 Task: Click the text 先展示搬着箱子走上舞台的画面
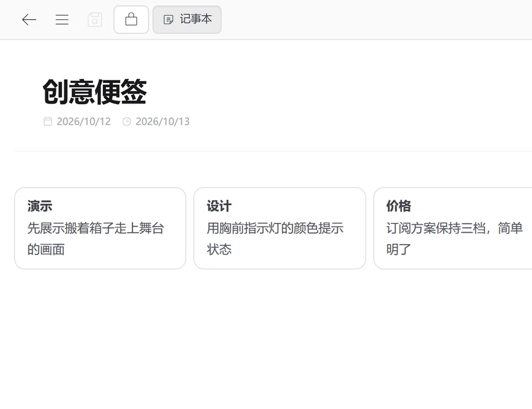click(96, 239)
